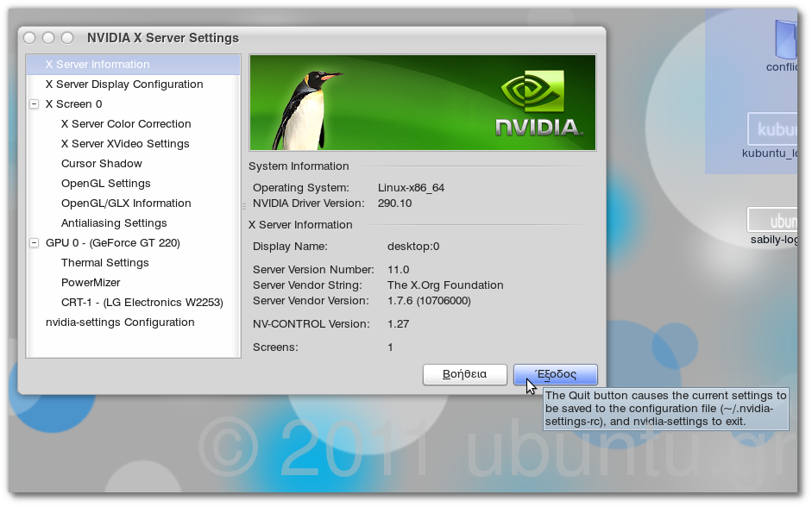Select the X Screen 0 tree entry
The height and width of the screenshot is (507, 812).
coord(73,104)
